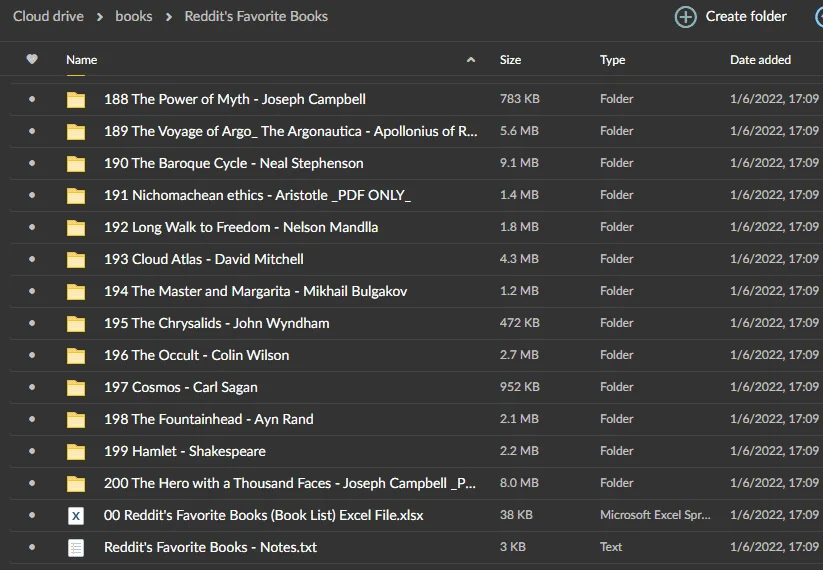Open Reddit's Favorite Books - Notes.txt

[210, 547]
